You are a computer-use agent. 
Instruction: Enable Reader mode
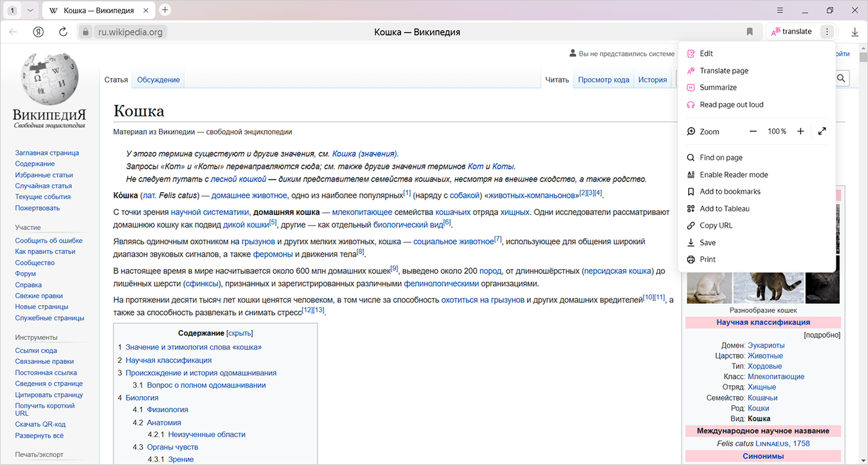tap(733, 175)
